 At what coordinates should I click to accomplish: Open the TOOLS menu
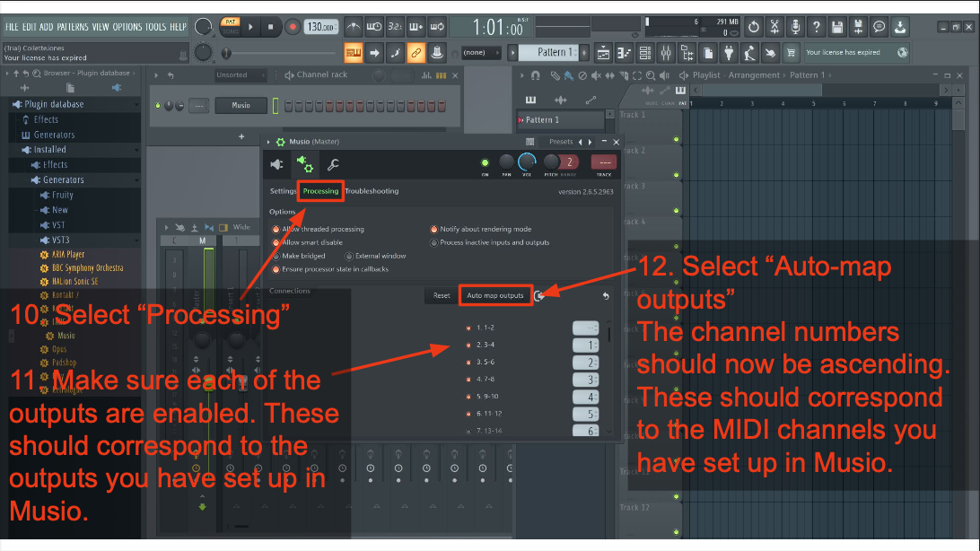tap(155, 27)
